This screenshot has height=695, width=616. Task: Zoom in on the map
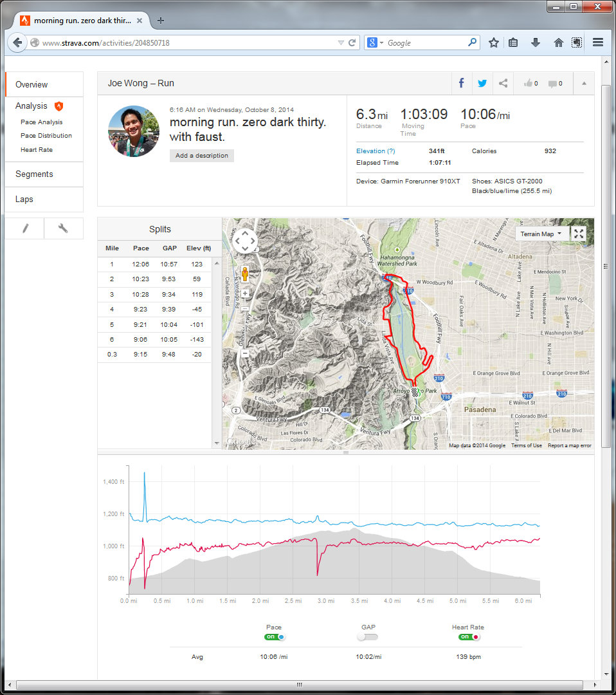[245, 293]
